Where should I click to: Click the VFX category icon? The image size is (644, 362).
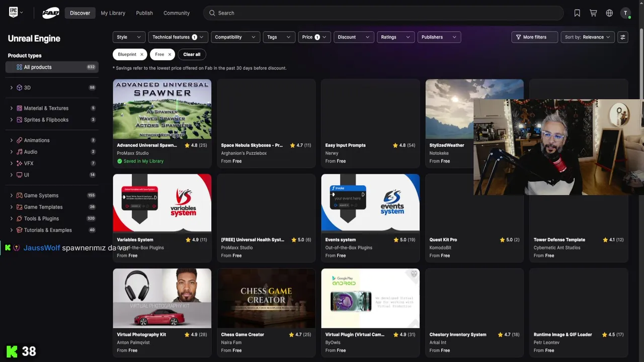pos(19,163)
